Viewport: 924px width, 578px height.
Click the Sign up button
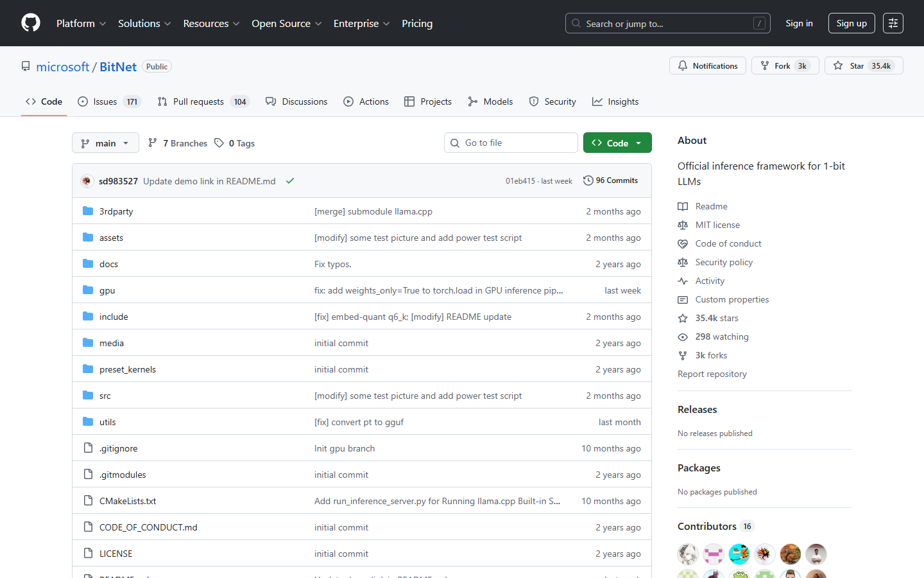[x=851, y=22]
